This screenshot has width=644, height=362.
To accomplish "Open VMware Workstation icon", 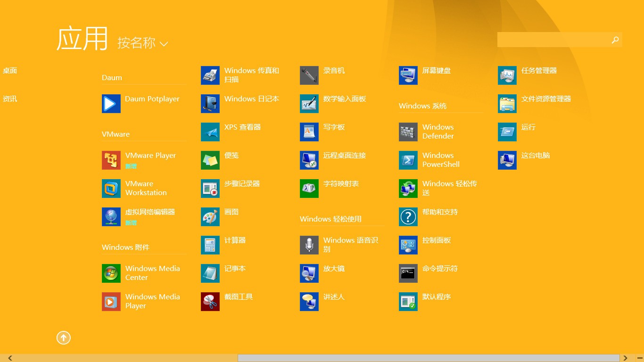I will (x=111, y=189).
